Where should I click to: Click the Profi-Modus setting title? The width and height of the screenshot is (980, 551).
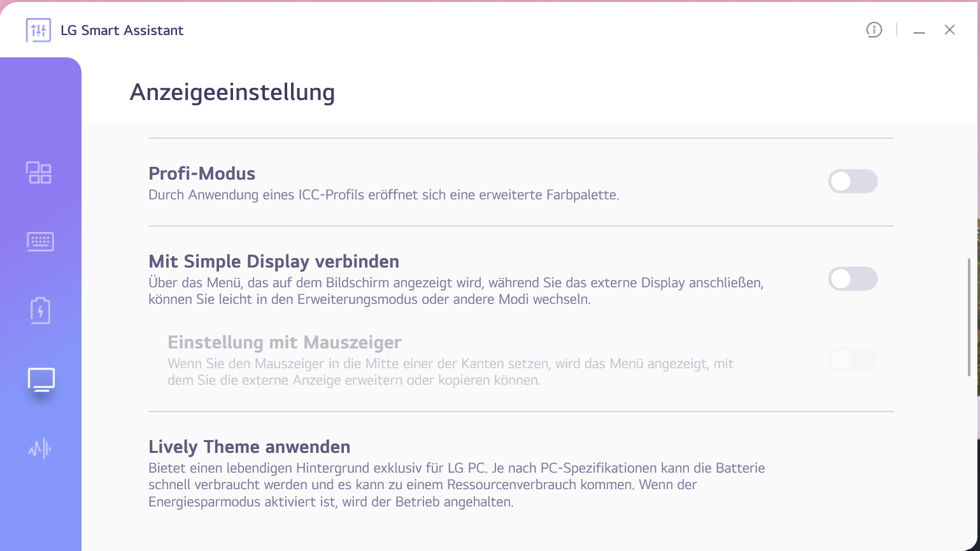[202, 173]
